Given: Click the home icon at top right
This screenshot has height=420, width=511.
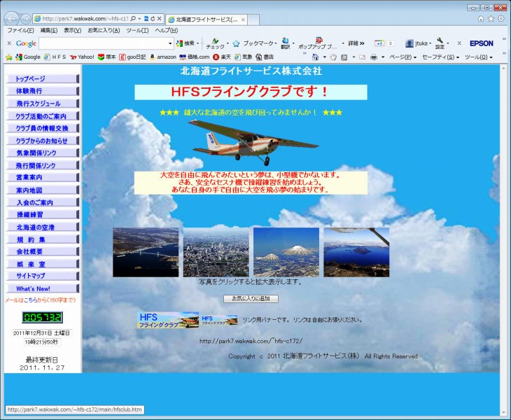Looking at the screenshot, I should click(x=481, y=18).
